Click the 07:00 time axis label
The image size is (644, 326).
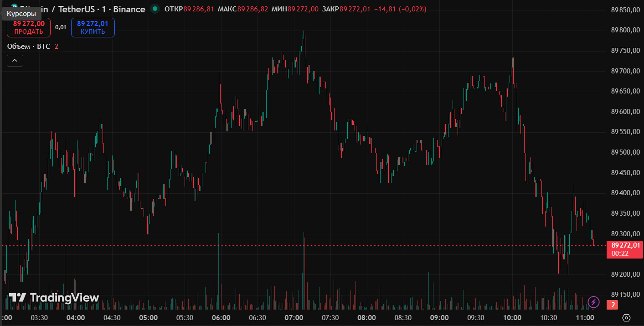pos(294,318)
